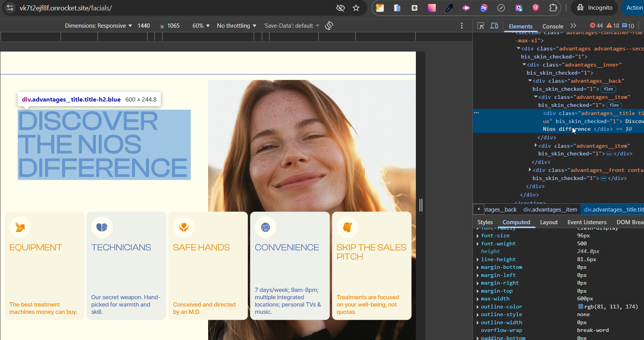Click the inspect element picker icon
The image size is (644, 340).
(x=480, y=26)
